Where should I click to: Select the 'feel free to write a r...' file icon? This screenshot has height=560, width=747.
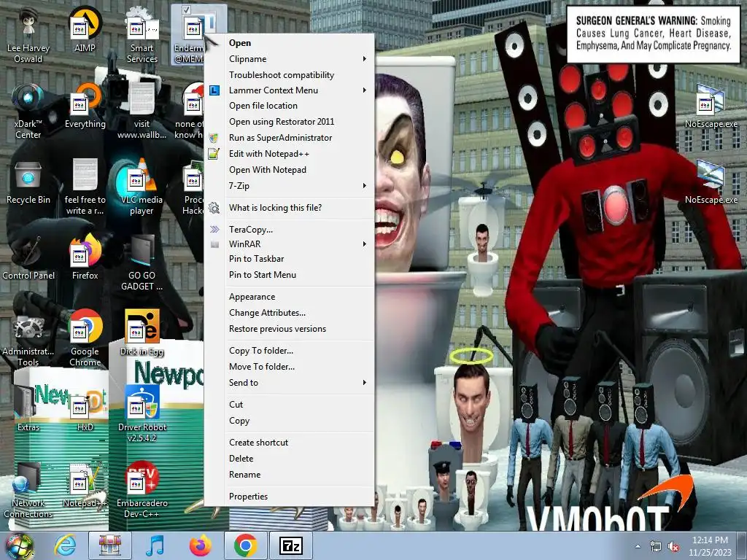(85, 187)
